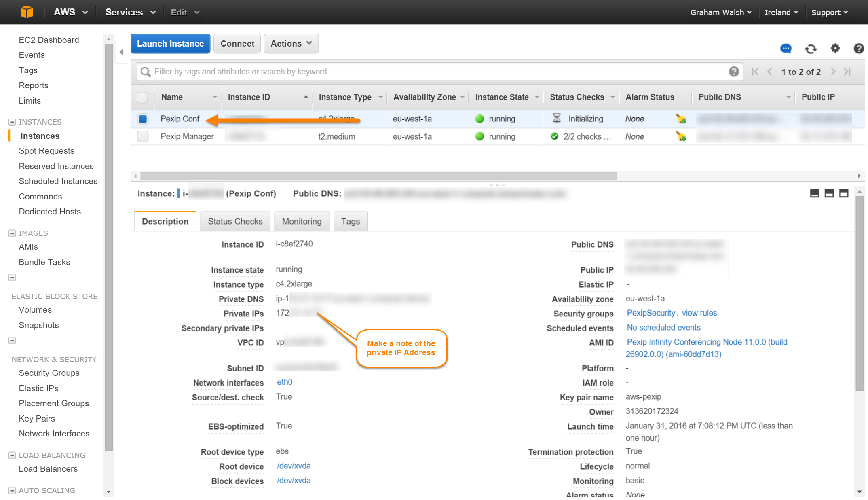Open Spot Requests in sidebar
The height and width of the screenshot is (500, 868).
tap(46, 150)
